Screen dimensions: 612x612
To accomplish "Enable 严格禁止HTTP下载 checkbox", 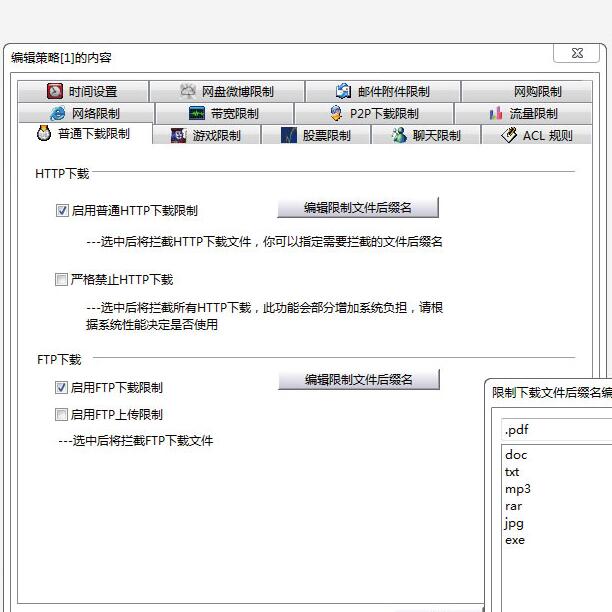I will point(61,279).
